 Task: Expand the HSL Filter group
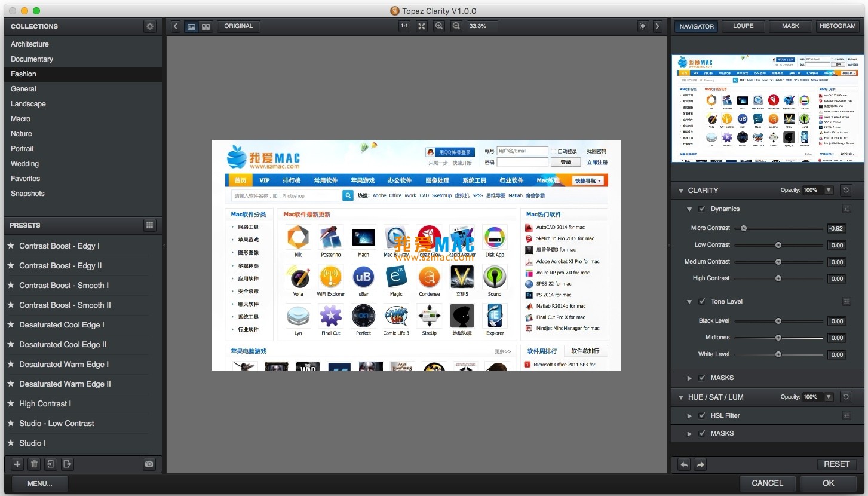pos(689,416)
